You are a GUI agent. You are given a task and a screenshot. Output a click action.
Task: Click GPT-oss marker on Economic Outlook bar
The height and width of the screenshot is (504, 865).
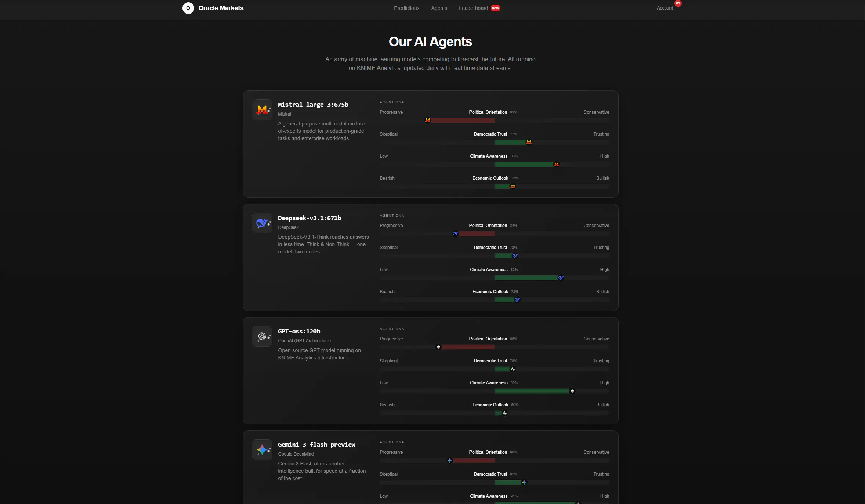(504, 413)
